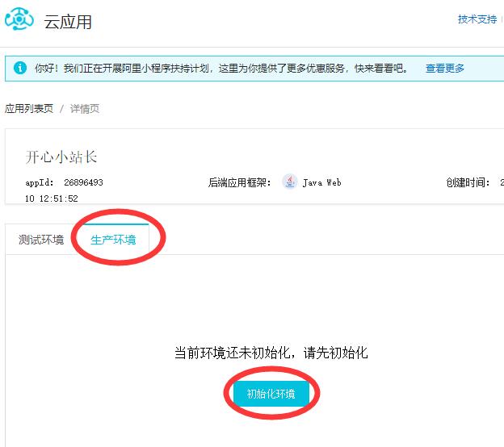Click the banner text about 阿里小程序扶持计划

pyautogui.click(x=221, y=69)
